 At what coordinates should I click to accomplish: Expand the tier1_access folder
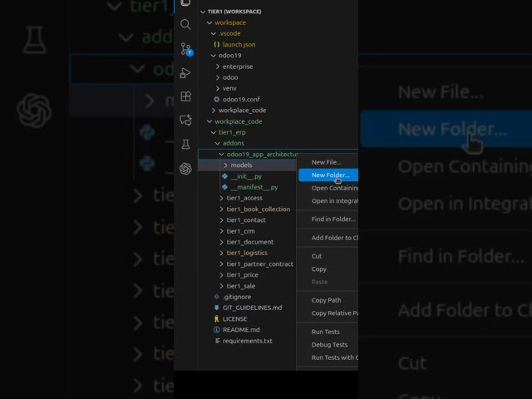tap(222, 198)
